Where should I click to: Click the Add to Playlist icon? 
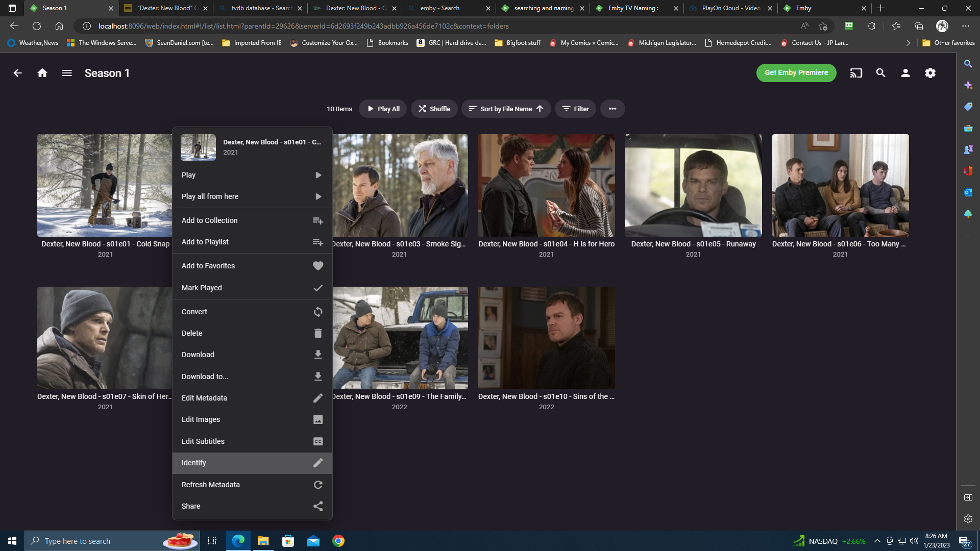click(x=317, y=241)
